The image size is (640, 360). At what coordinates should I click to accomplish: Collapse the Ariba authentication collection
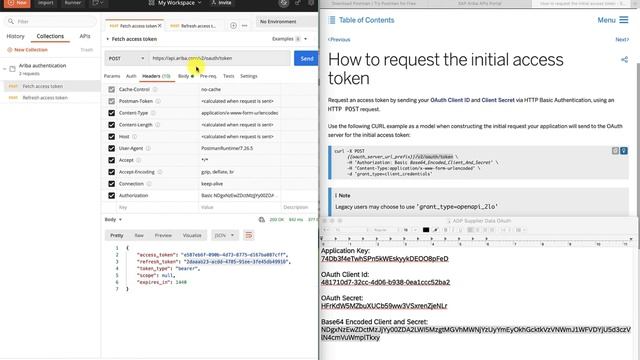coord(4,69)
